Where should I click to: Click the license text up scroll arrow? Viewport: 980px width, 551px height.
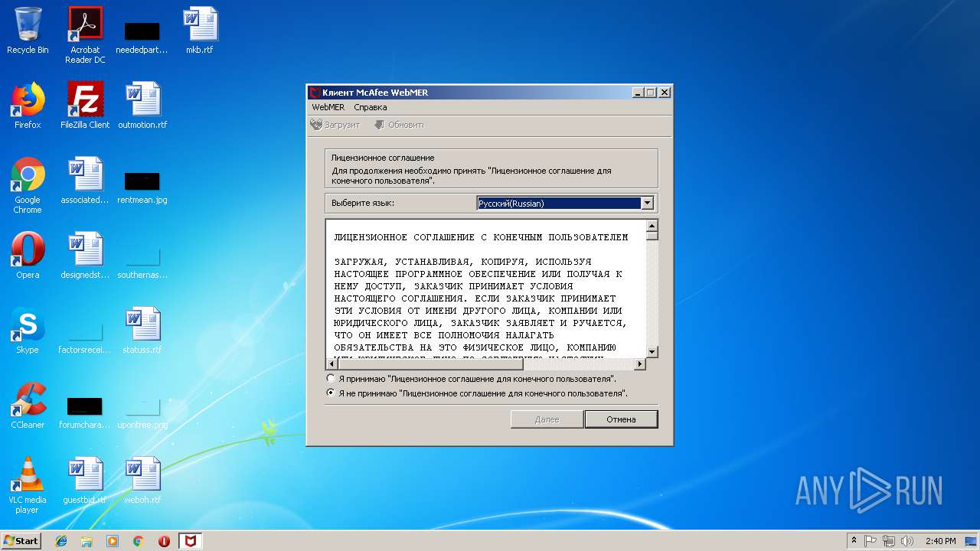tap(652, 226)
